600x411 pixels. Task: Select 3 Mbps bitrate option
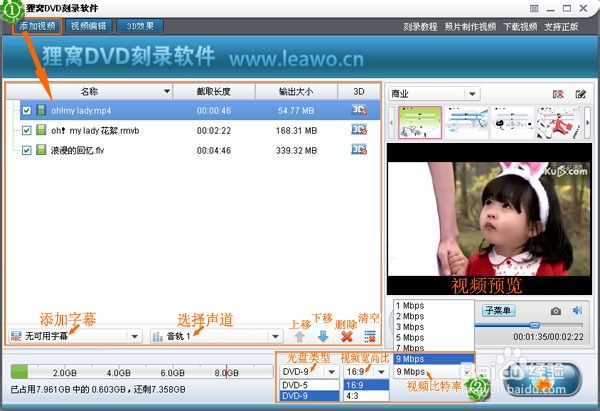click(x=434, y=327)
